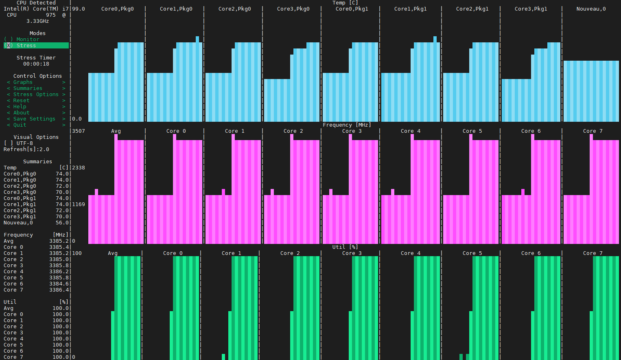Click the Nouveau,0 temperature graph title

coord(591,9)
